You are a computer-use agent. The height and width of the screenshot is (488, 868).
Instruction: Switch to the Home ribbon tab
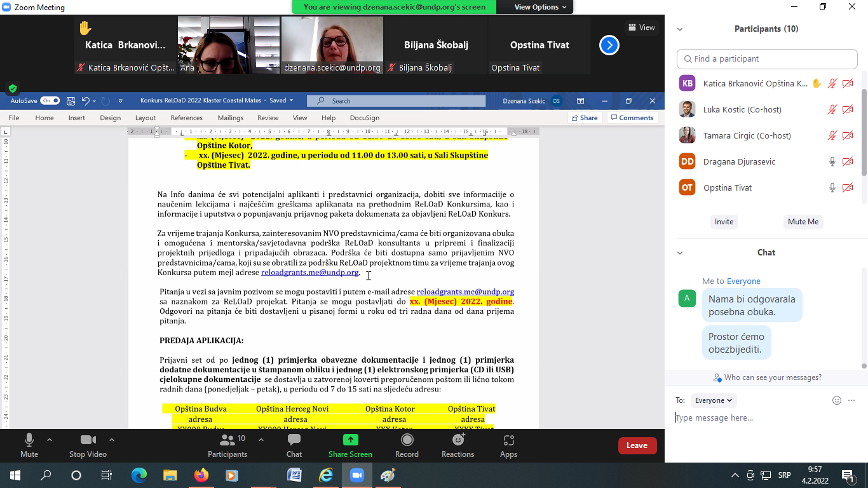pyautogui.click(x=44, y=118)
